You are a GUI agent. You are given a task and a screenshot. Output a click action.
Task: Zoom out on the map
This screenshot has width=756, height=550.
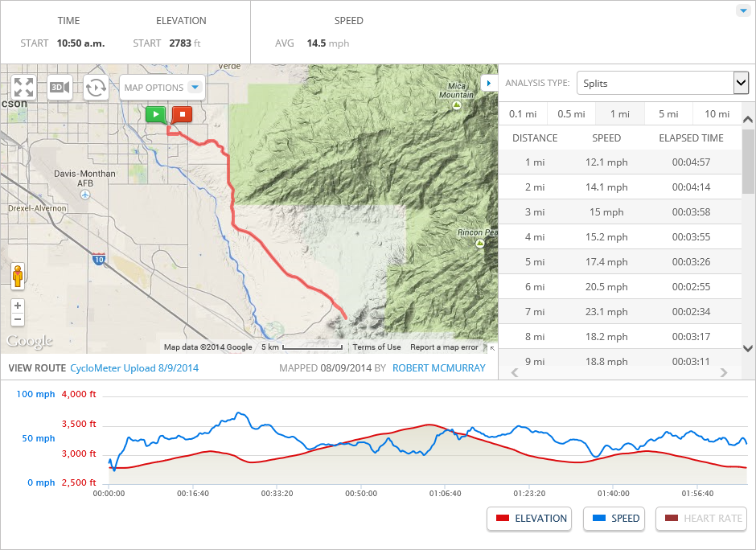pyautogui.click(x=18, y=319)
